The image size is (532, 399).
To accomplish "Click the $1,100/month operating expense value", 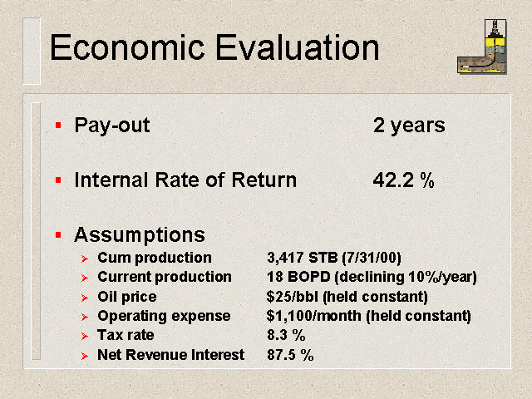I will (369, 316).
